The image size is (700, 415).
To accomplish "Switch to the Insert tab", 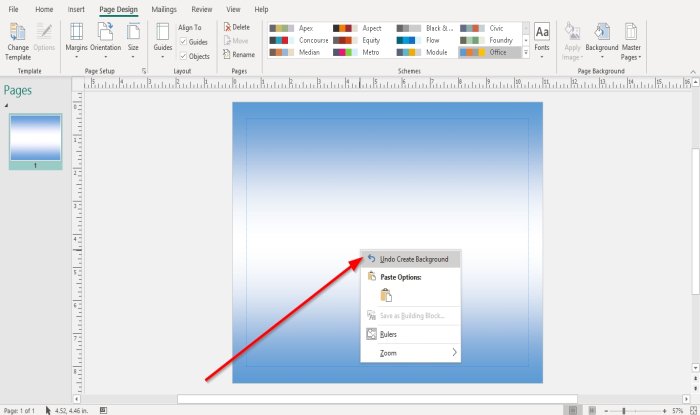I will [76, 9].
